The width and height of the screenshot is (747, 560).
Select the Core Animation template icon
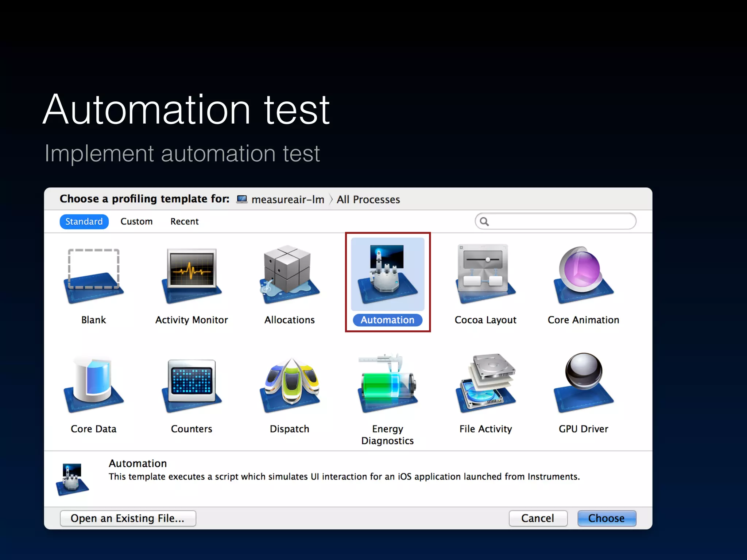click(584, 275)
